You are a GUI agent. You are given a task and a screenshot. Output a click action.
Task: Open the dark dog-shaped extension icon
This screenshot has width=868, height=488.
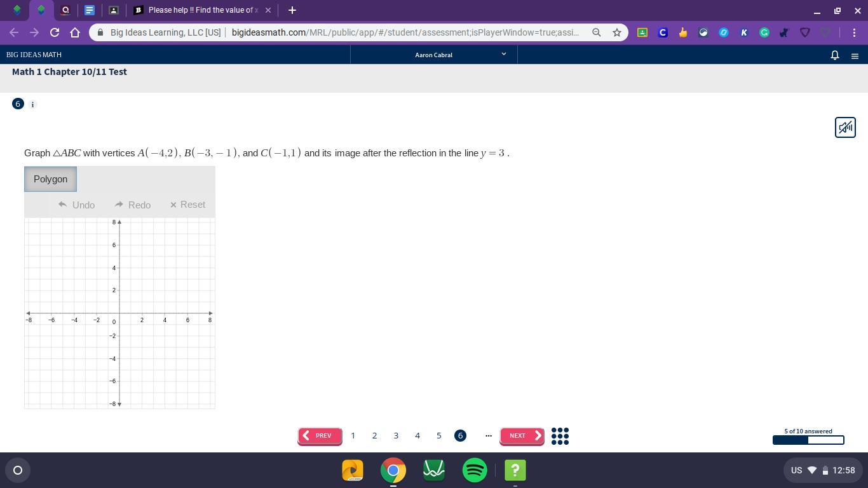coord(785,32)
